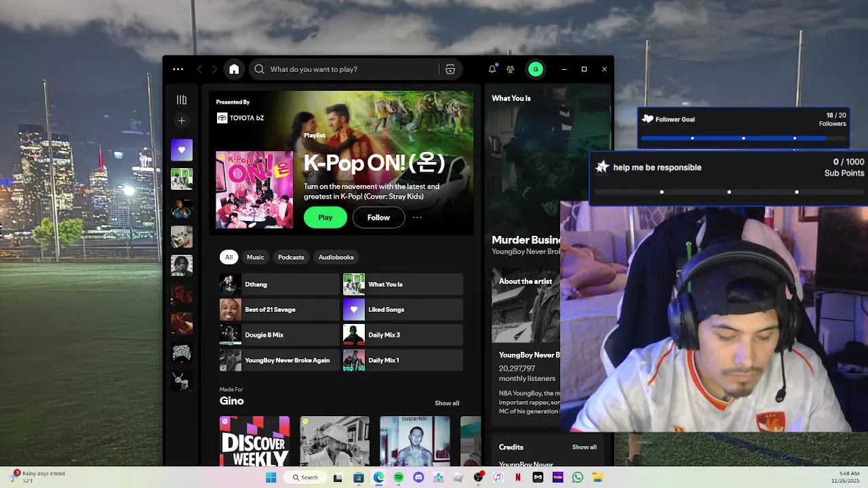This screenshot has width=868, height=488.
Task: Select the Audiobooks filter chip
Action: click(x=336, y=258)
